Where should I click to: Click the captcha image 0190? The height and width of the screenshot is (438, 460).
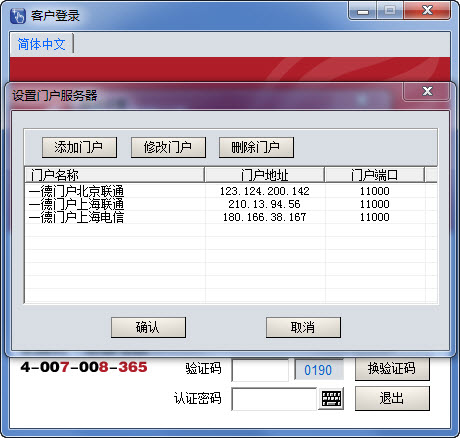point(319,370)
